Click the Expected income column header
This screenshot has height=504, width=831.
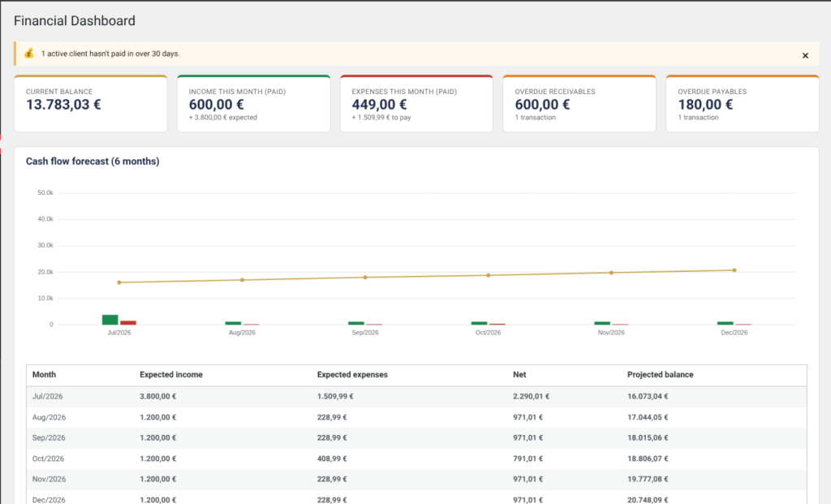coord(171,375)
